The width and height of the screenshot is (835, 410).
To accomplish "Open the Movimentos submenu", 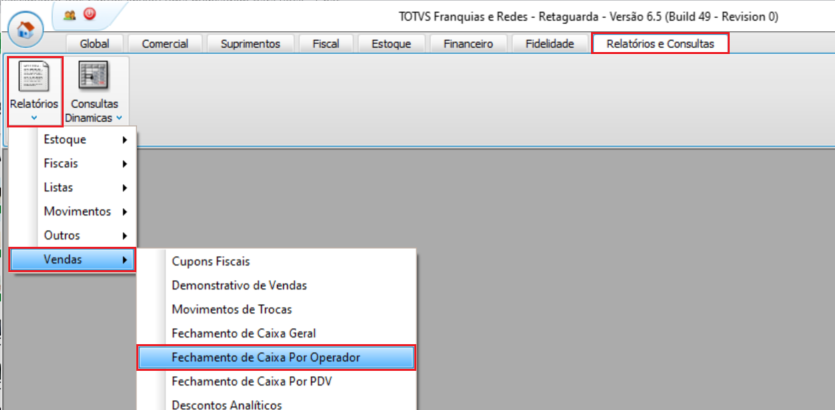I will tap(73, 211).
